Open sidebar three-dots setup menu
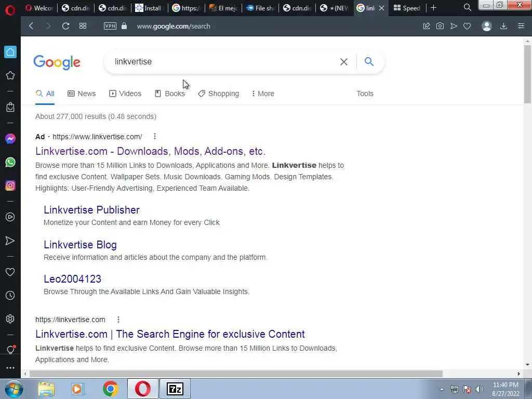Screen dimensions: 532x399 click(x=10, y=368)
